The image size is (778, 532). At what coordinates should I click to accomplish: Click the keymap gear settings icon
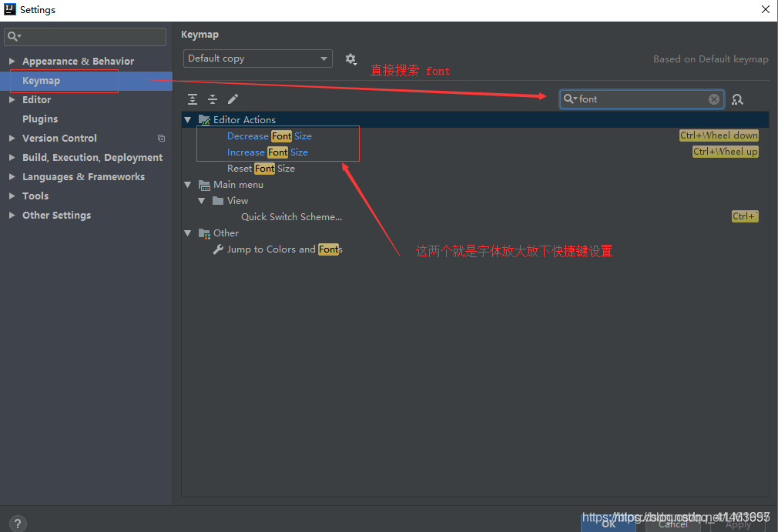point(350,59)
